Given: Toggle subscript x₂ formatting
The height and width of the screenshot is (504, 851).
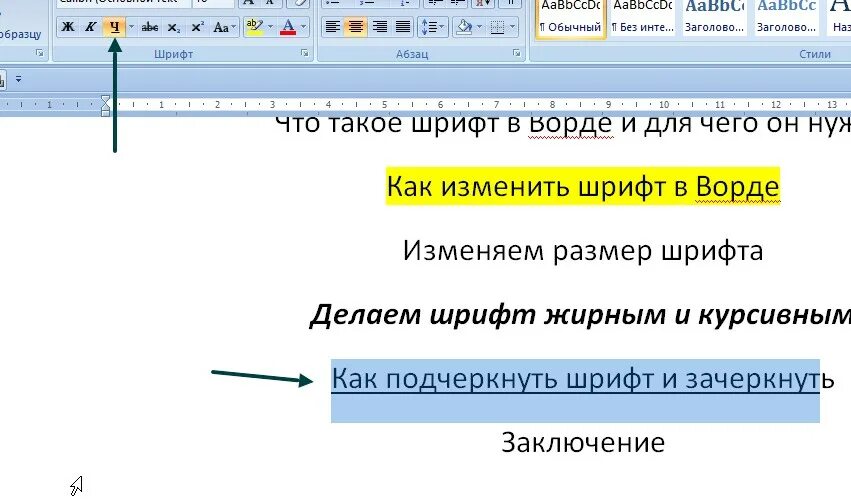Looking at the screenshot, I should pos(174,27).
